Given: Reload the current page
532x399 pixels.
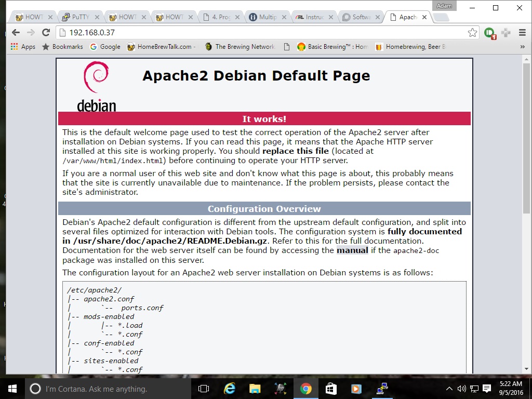Looking at the screenshot, I should coord(46,33).
